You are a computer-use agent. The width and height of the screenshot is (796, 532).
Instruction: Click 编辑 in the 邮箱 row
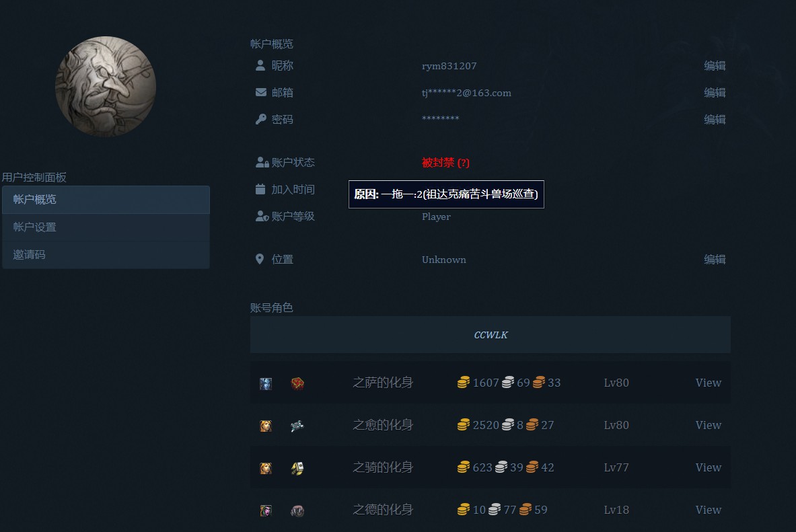point(715,93)
